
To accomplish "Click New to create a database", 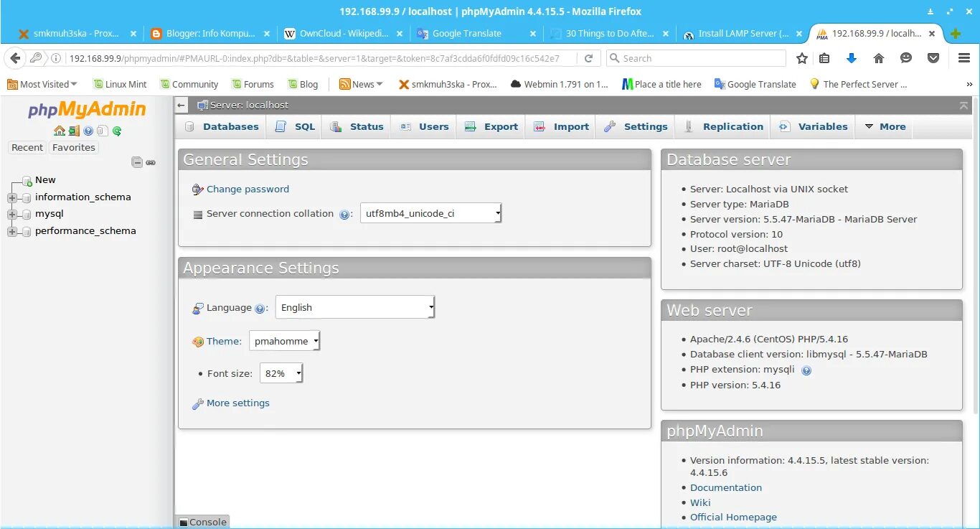I will tap(45, 179).
